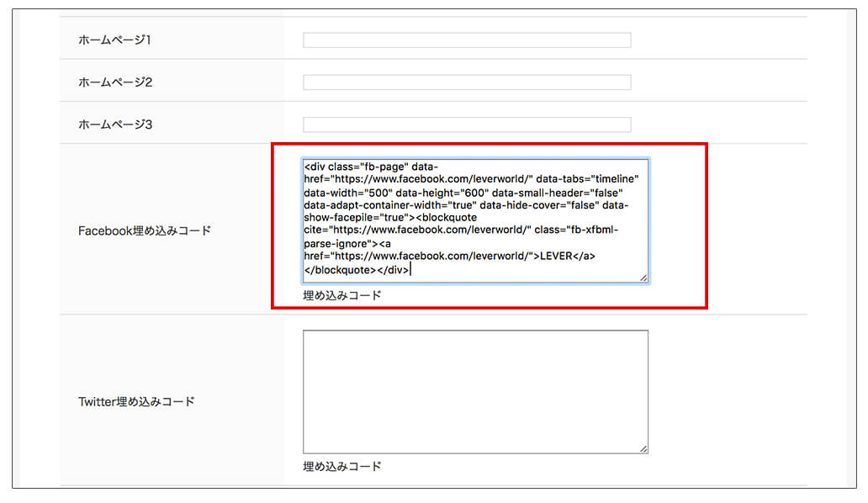The width and height of the screenshot is (868, 503).
Task: Click the word LEVER in embed code
Action: 554,257
